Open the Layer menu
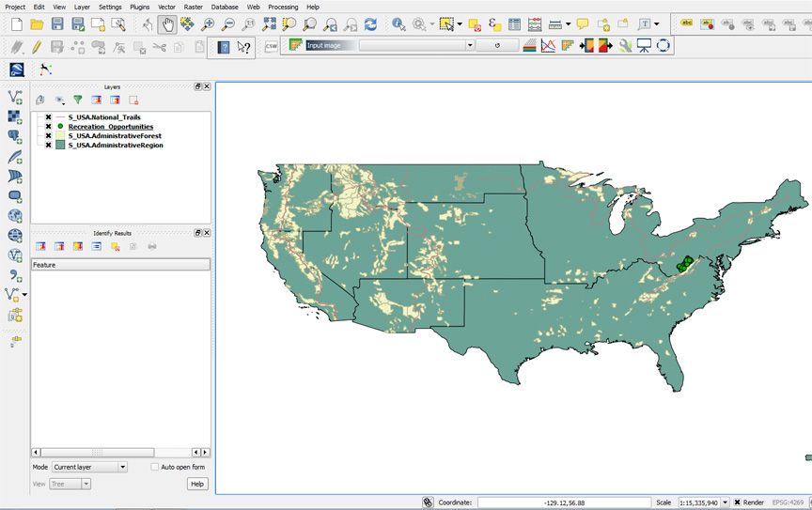Image resolution: width=812 pixels, height=510 pixels. pos(82,7)
